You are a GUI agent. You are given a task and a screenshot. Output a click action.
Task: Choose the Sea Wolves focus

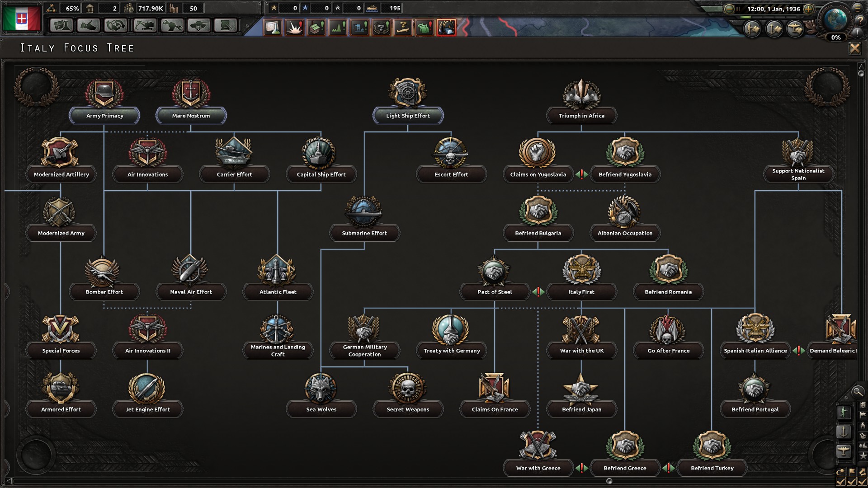[x=321, y=395]
